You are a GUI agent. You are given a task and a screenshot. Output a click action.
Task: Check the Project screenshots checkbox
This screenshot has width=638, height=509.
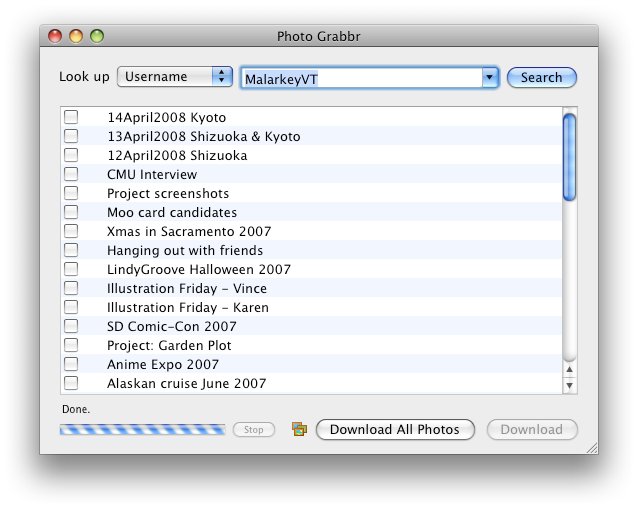pyautogui.click(x=71, y=193)
